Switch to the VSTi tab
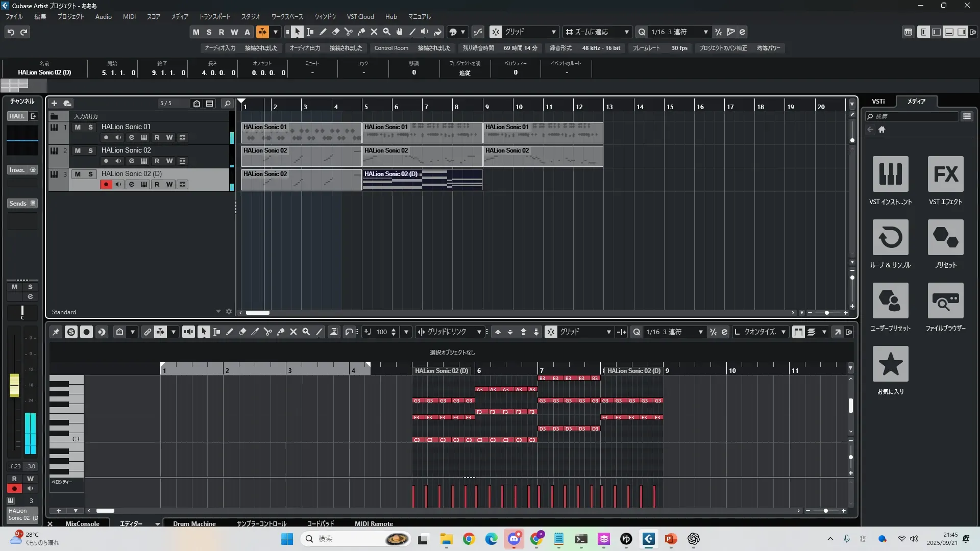 click(878, 102)
